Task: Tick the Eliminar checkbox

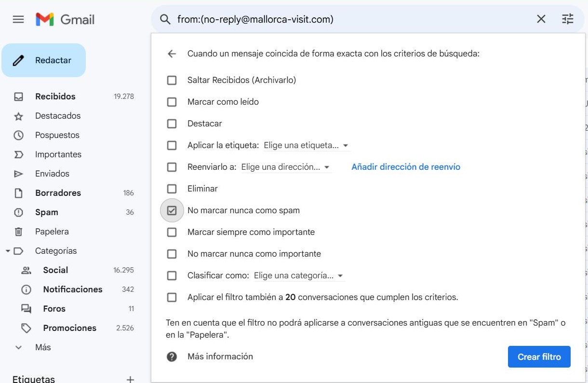Action: [172, 189]
